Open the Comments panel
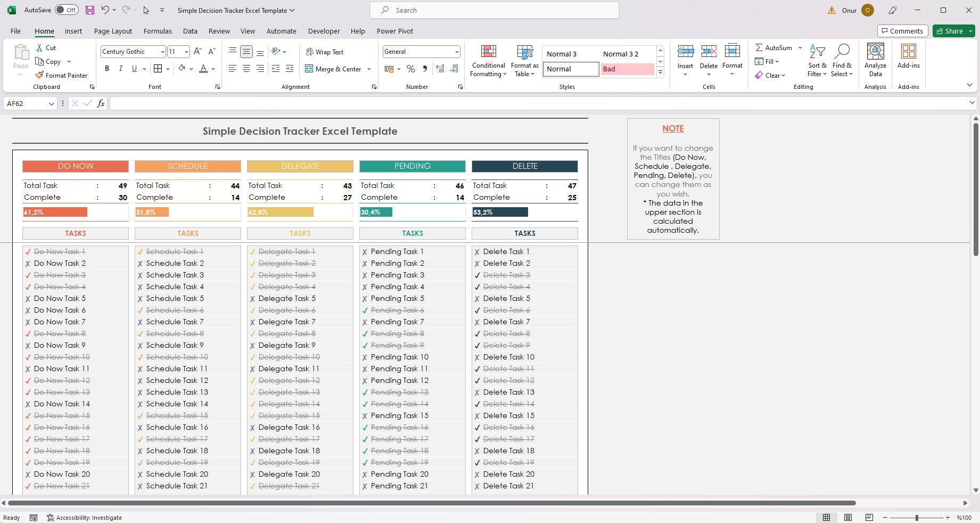 tap(902, 31)
